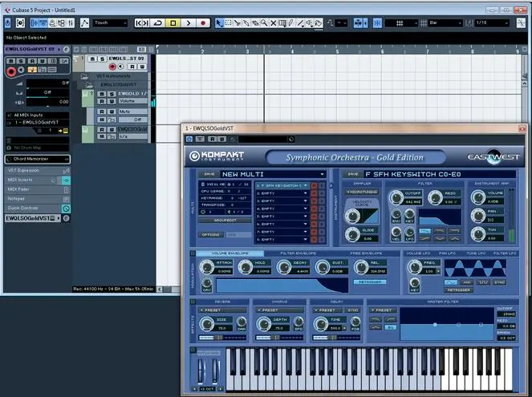Open the Chorus PRESET dropdown
The image size is (532, 397).
[280, 310]
